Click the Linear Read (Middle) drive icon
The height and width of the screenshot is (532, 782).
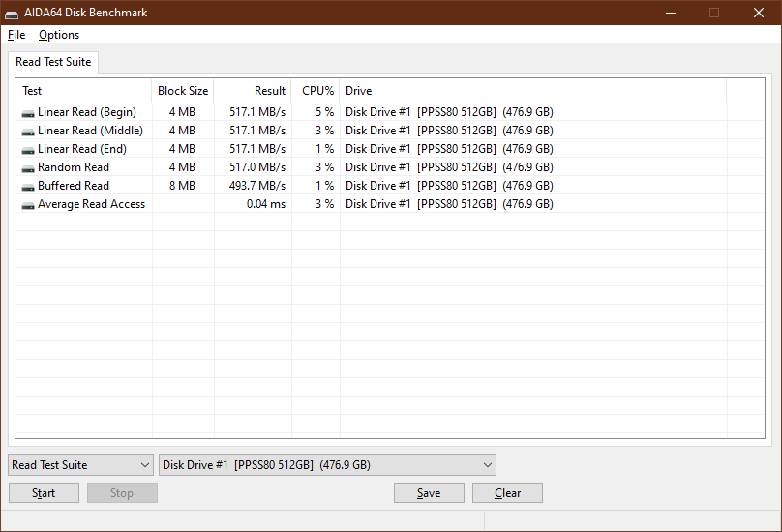pyautogui.click(x=28, y=133)
